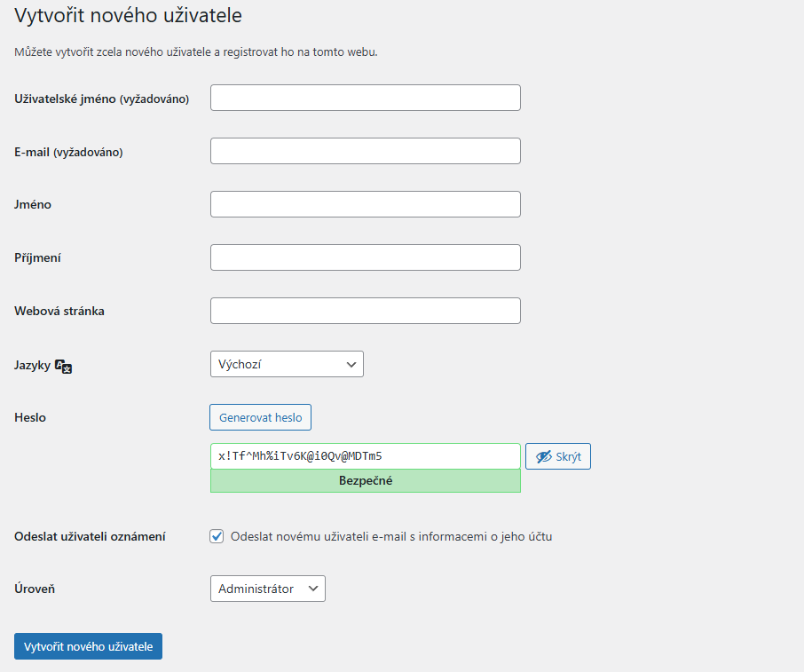Select the Příjmení input field
804x672 pixels.
click(x=365, y=257)
